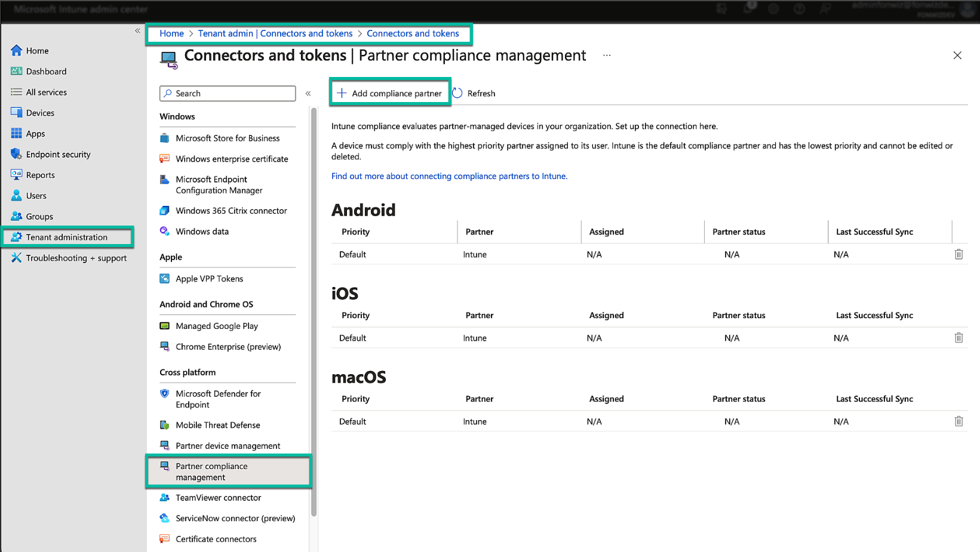Open Apple VPP Tokens
The image size is (980, 552).
pos(209,279)
